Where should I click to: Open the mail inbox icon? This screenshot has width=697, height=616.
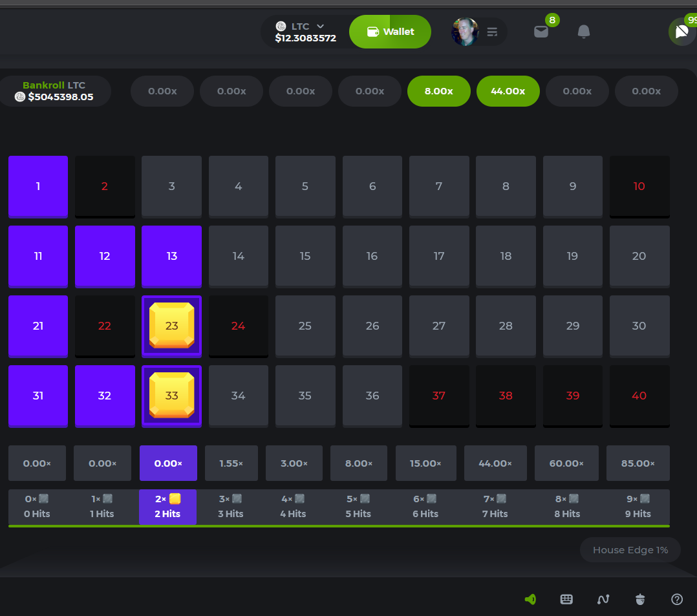pyautogui.click(x=541, y=32)
